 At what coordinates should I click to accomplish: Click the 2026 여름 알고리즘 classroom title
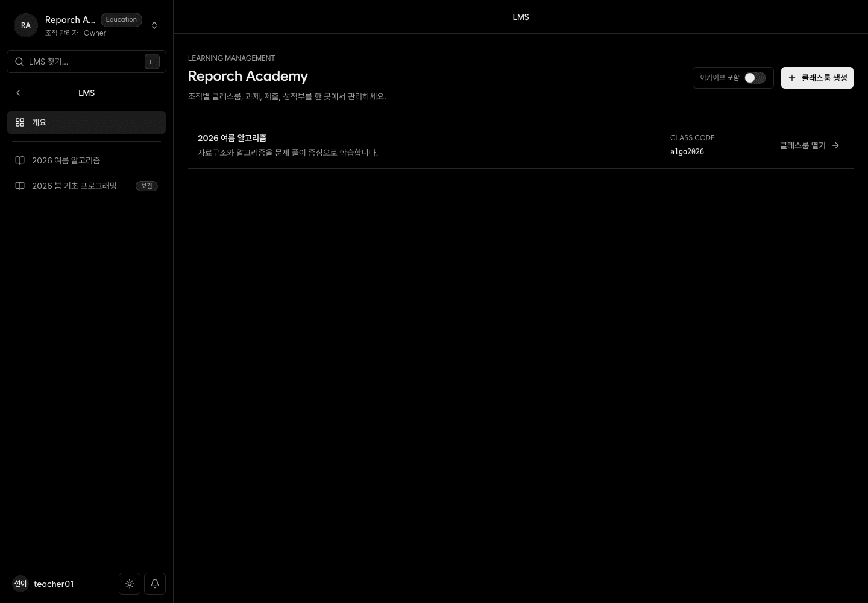click(232, 138)
